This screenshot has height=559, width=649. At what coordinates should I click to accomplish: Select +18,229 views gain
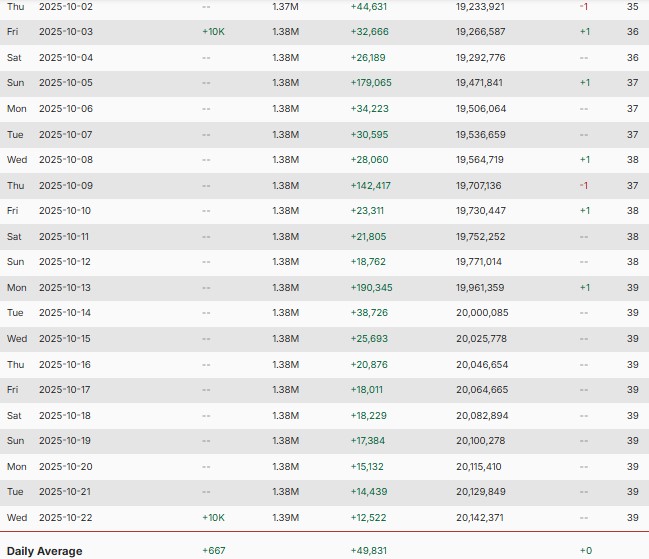(x=368, y=416)
